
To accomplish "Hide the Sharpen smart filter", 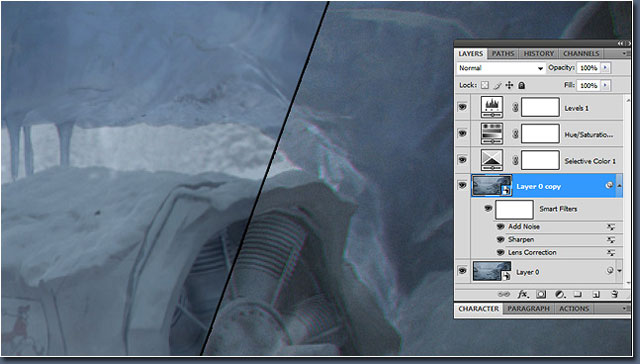I will [x=500, y=240].
